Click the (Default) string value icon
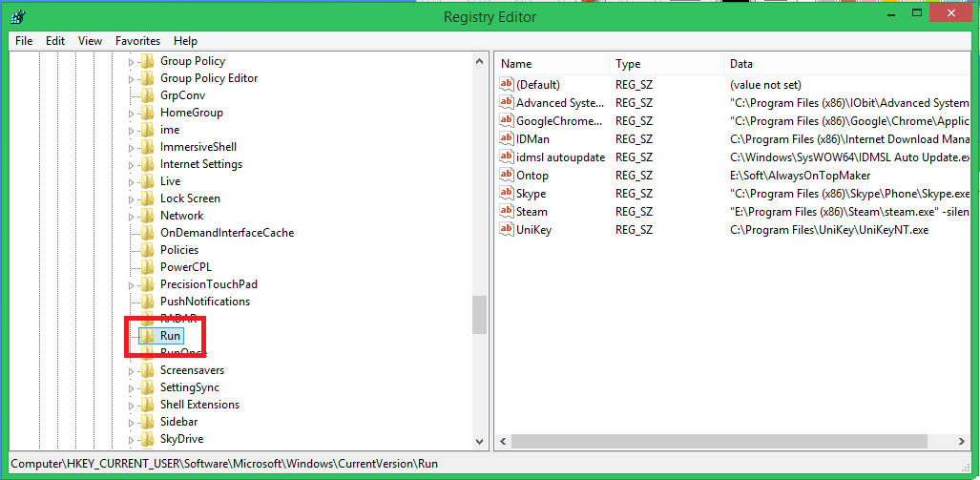 (507, 84)
